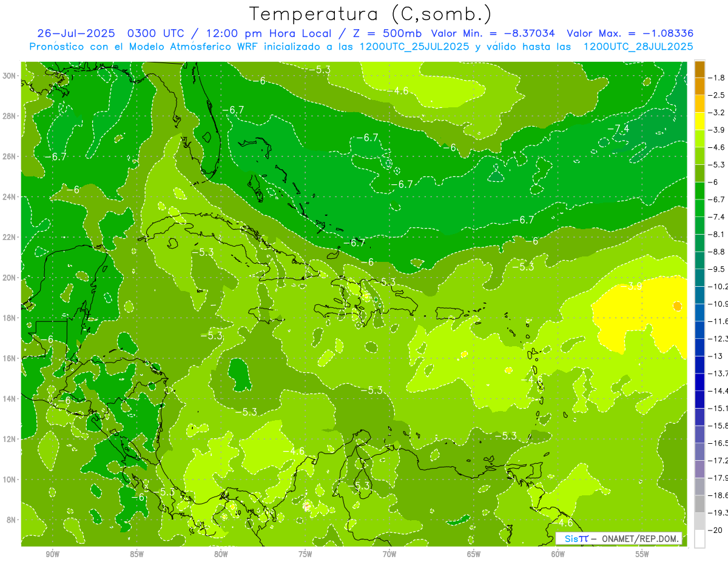
Task: Click the '85W' longitude axis label
Action: (x=136, y=554)
